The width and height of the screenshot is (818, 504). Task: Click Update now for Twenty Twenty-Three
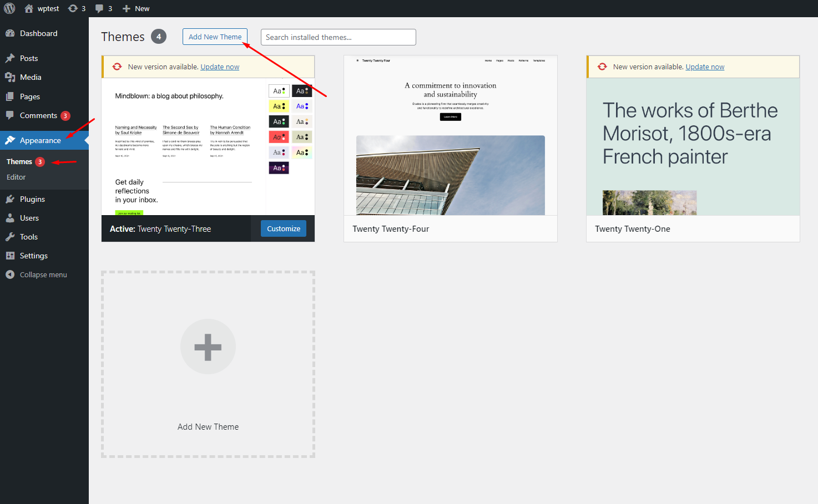pyautogui.click(x=220, y=67)
